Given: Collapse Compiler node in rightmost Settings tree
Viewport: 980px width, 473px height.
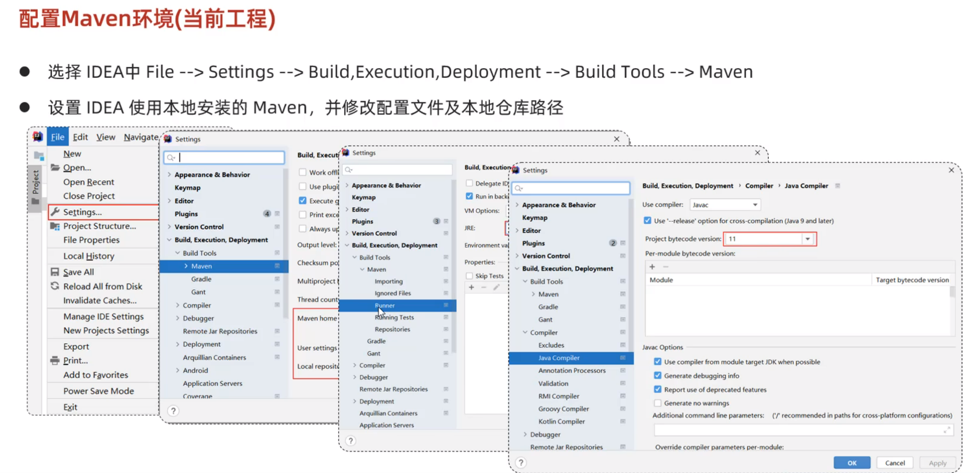Looking at the screenshot, I should [525, 332].
